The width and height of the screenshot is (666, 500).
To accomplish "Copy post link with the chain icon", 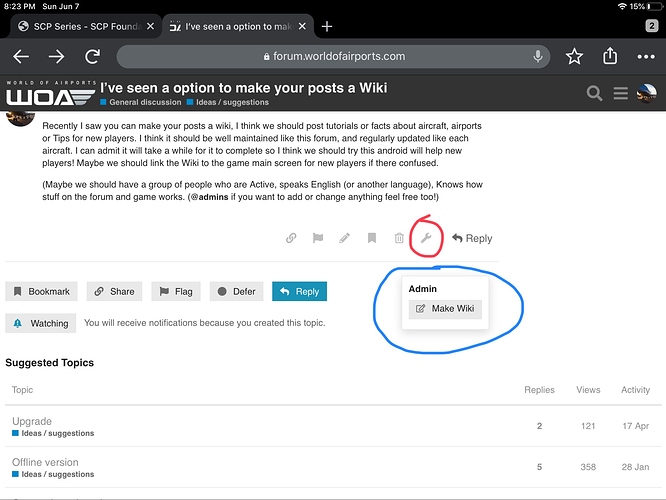I will 291,238.
